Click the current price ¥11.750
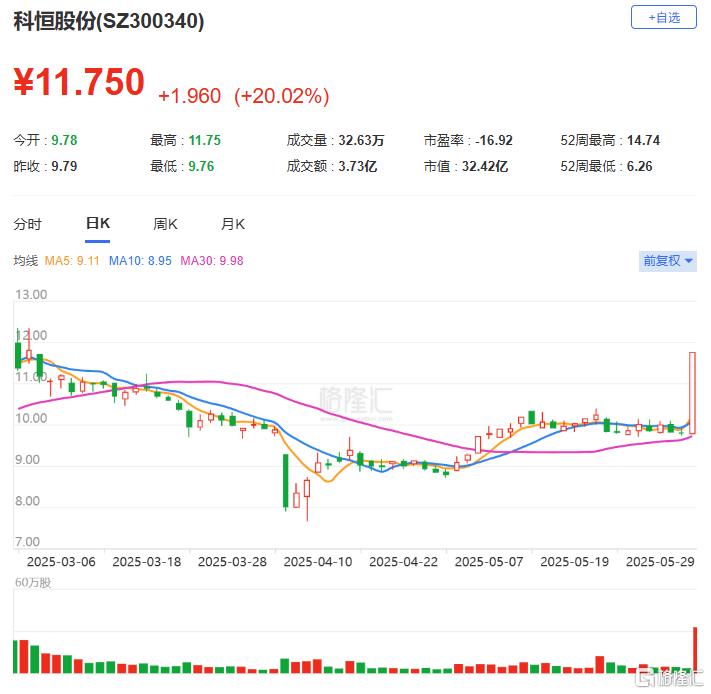 (x=79, y=82)
